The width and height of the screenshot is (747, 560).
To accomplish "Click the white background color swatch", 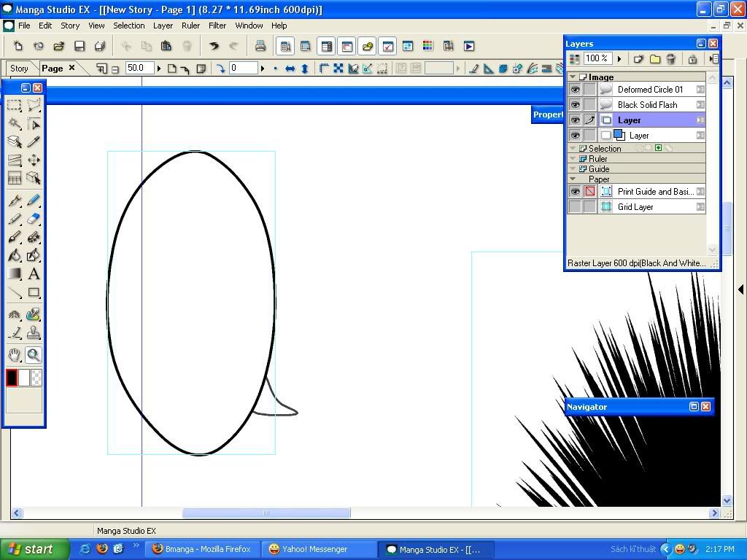I will pos(24,378).
